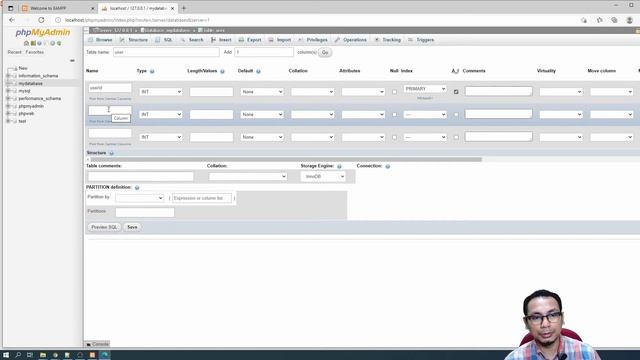Image resolution: width=640 pixels, height=360 pixels.
Task: Open Attributes dropdown in third column row
Action: (363, 138)
